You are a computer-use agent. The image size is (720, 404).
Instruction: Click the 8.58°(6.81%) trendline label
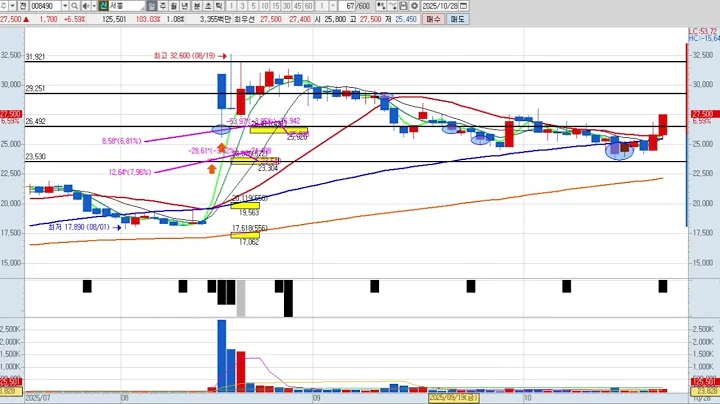(x=122, y=141)
